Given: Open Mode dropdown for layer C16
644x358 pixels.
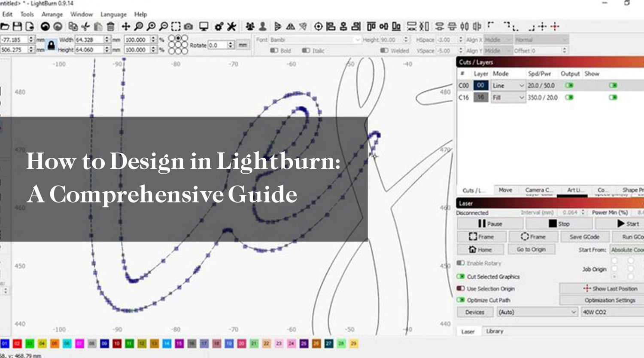Looking at the screenshot, I should point(508,98).
